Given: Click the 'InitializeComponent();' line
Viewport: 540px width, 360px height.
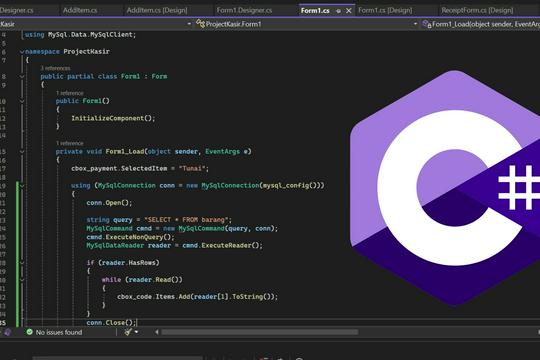Looking at the screenshot, I should pos(113,118).
